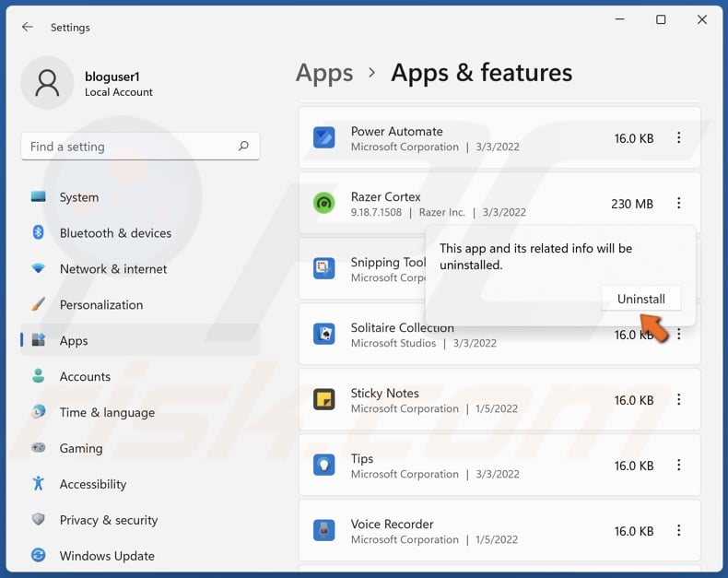Click the Settings window title
Screen dimensions: 728x578
pos(70,28)
